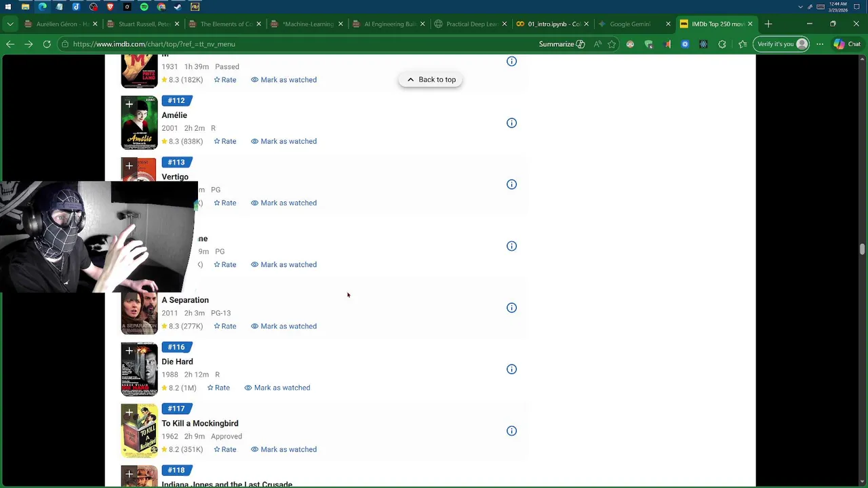The height and width of the screenshot is (488, 868).
Task: Go forward in browser history
Action: 28,44
